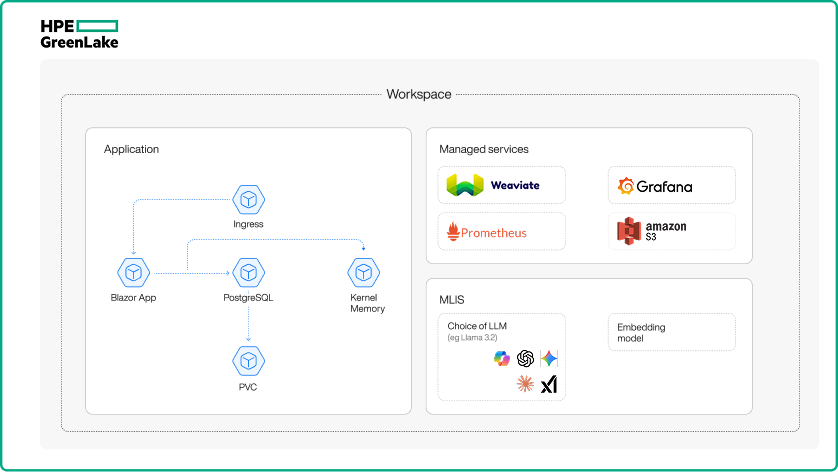Click the PostgreSQL node icon
The height and width of the screenshot is (472, 838).
click(x=248, y=271)
